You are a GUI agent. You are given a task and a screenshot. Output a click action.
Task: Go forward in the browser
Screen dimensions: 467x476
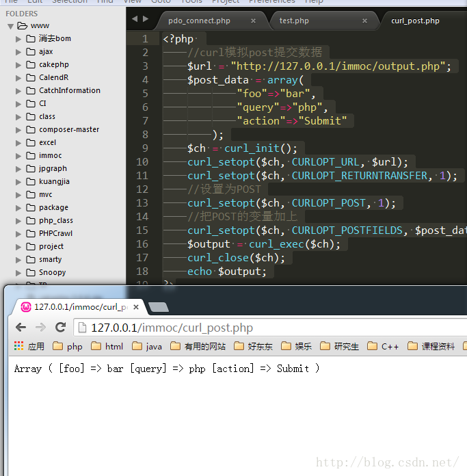point(40,328)
